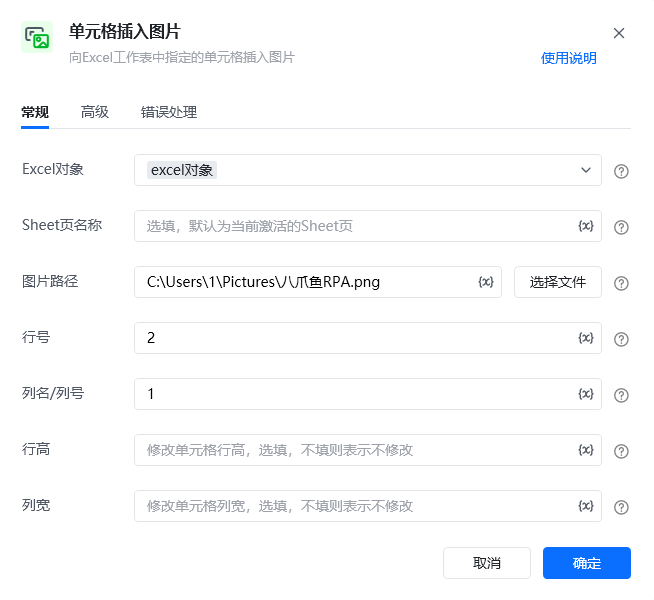654x600 pixels.
Task: Click the 选择文件 button
Action: pyautogui.click(x=558, y=282)
